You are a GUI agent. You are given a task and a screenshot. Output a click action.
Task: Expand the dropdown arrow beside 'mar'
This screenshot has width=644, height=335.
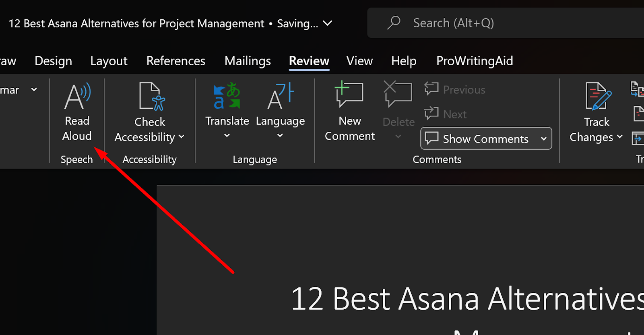click(x=34, y=89)
